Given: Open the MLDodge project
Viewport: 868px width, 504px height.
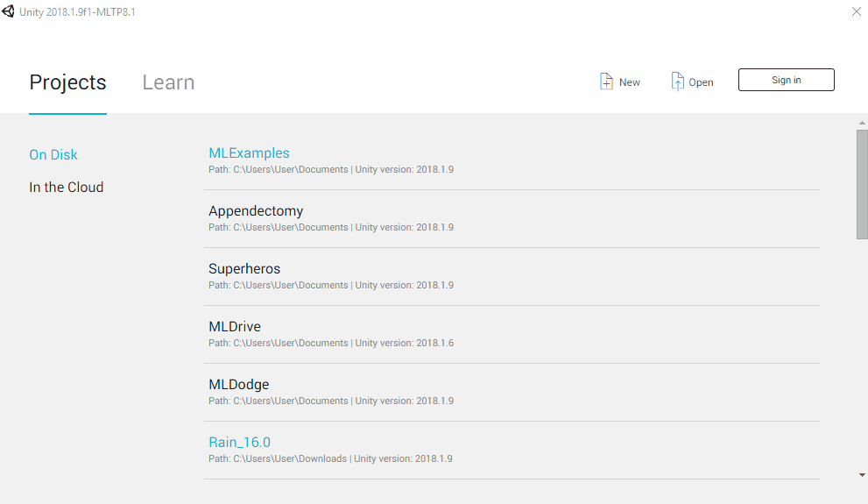Looking at the screenshot, I should tap(238, 385).
